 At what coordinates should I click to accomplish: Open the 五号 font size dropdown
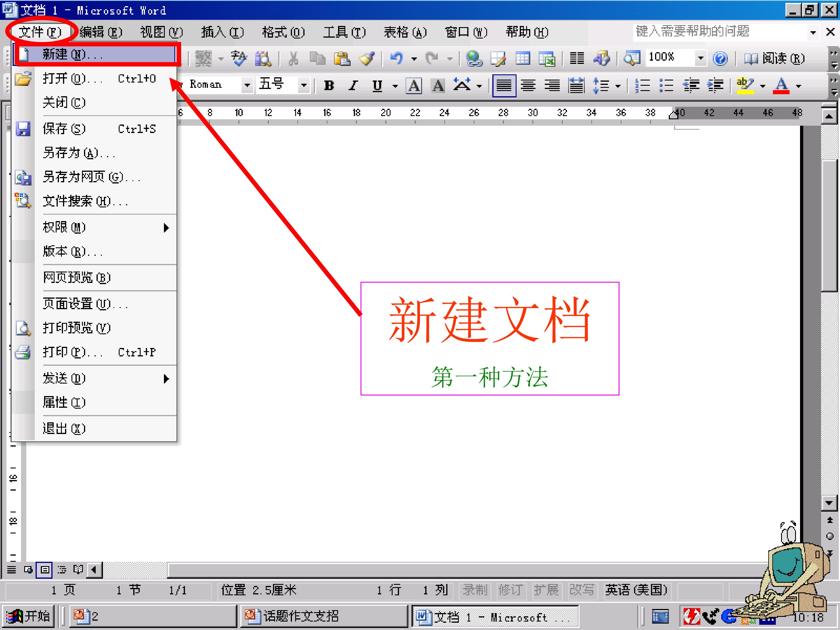tap(304, 85)
